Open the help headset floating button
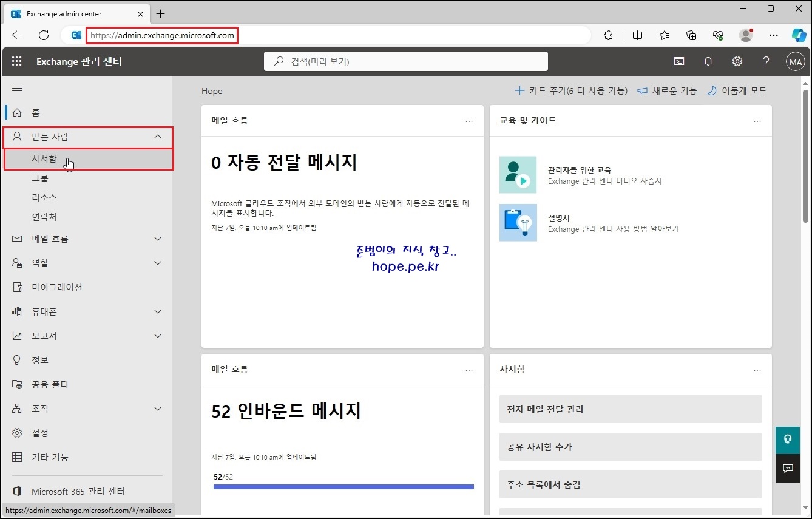 pyautogui.click(x=788, y=439)
